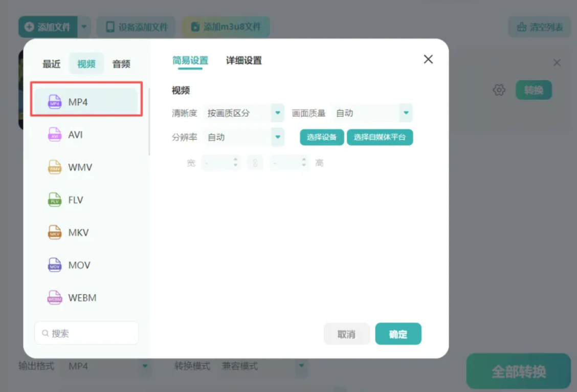Pick the MOV format icon

(54, 265)
